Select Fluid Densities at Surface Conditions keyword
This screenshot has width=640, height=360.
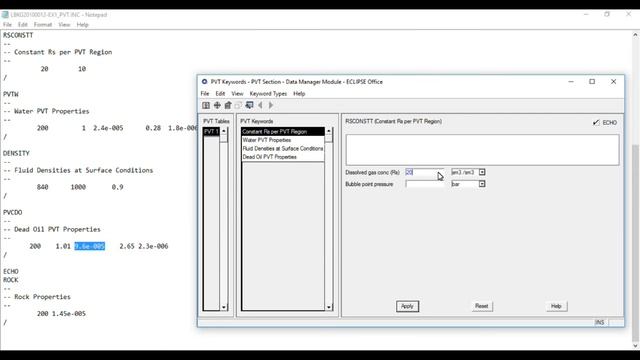[283, 149]
